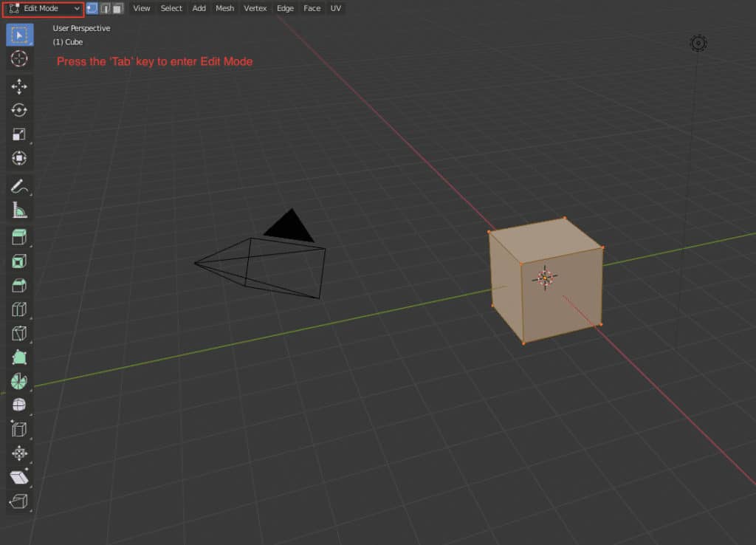Choose the Bevel tool
This screenshot has width=756, height=545.
pyautogui.click(x=19, y=284)
